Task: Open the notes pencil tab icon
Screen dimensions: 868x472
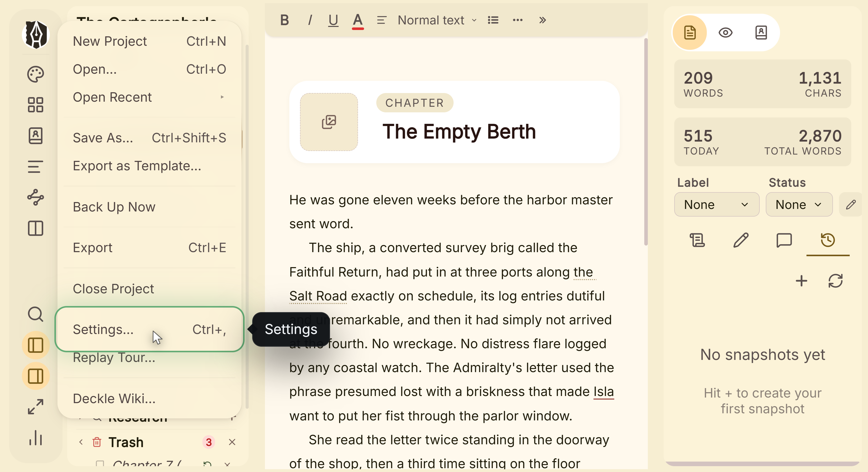Action: point(741,240)
